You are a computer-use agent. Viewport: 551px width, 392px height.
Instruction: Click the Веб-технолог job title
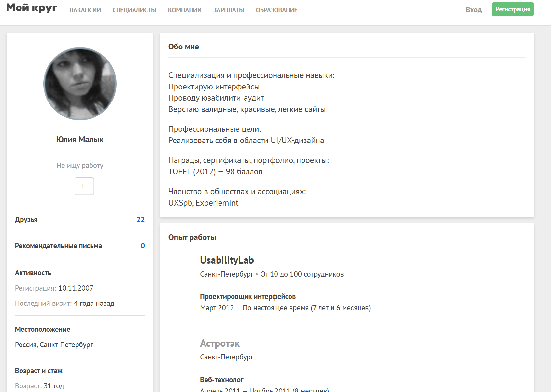tap(222, 380)
